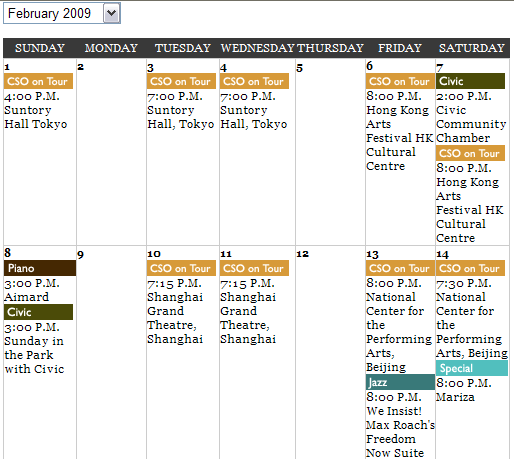The width and height of the screenshot is (514, 459).
Task: Open February 10 Shanghai Grand Theatre event
Action: click(175, 311)
